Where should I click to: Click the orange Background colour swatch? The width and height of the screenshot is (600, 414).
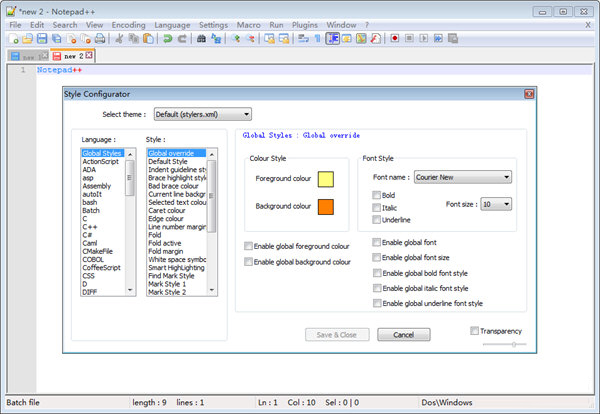[325, 208]
